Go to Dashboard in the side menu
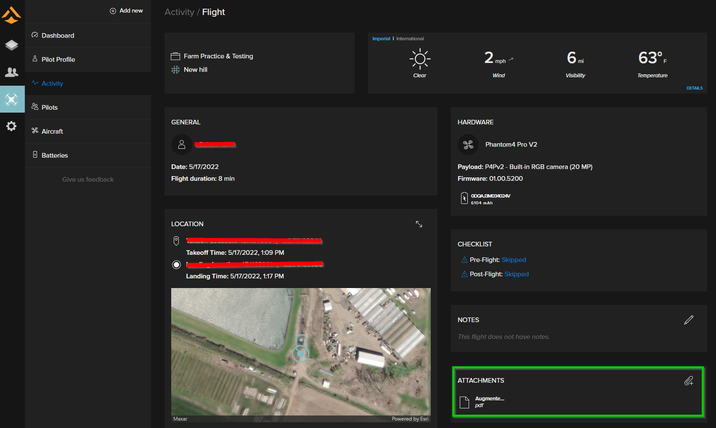 [x=57, y=35]
